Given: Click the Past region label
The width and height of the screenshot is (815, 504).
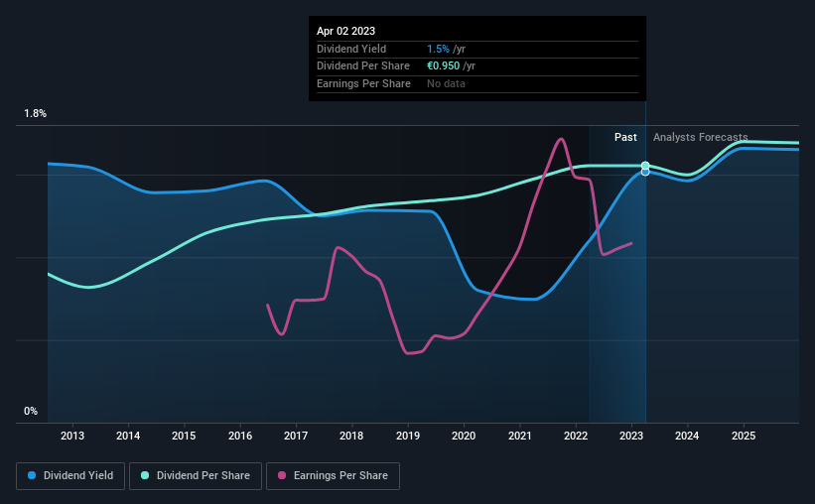Looking at the screenshot, I should coord(625,137).
